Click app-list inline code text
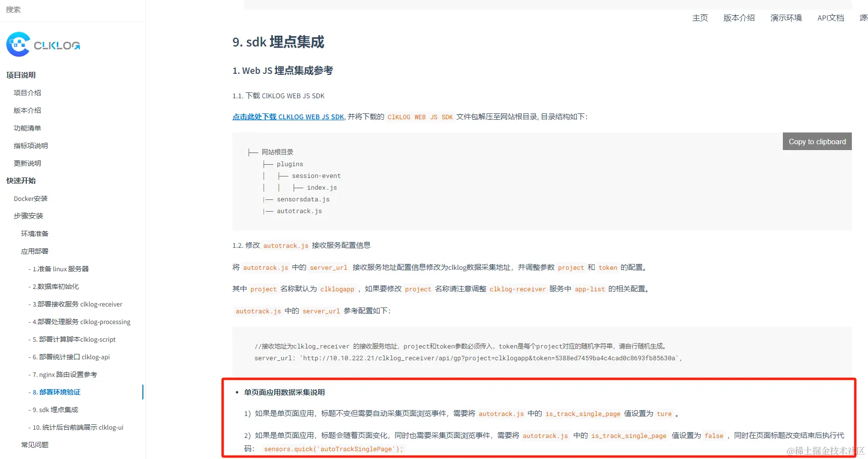868x459 pixels. point(590,289)
